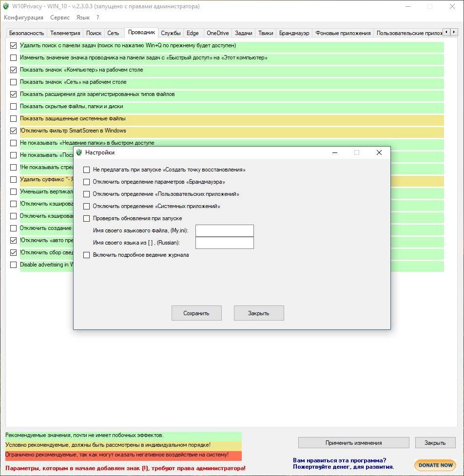The height and width of the screenshot is (476, 464).
Task: Open the Фоновые приложения tab
Action: pos(343,33)
